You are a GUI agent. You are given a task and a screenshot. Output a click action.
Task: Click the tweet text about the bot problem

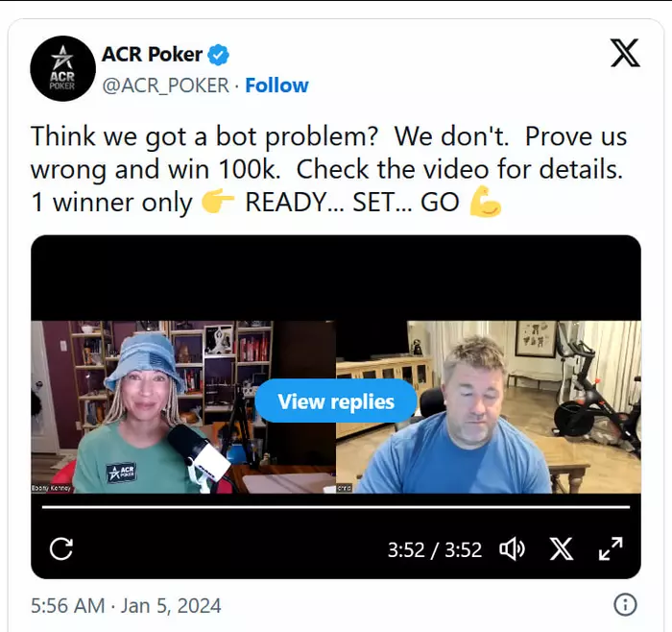329,169
